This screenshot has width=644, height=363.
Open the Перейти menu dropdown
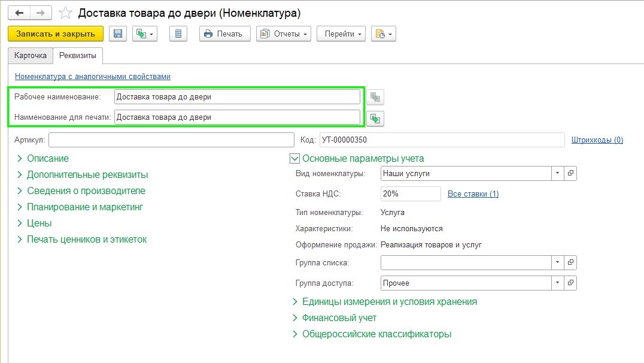pyautogui.click(x=341, y=34)
